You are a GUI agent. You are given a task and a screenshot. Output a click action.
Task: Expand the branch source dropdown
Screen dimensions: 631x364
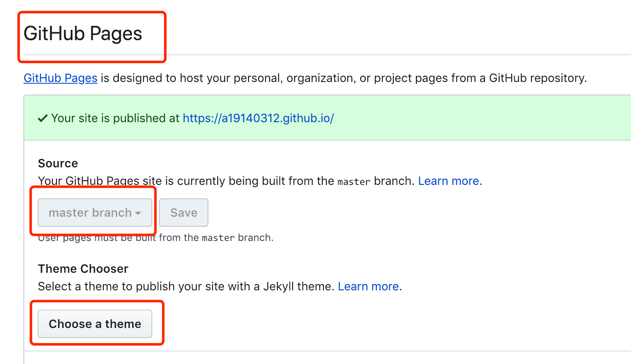(94, 213)
